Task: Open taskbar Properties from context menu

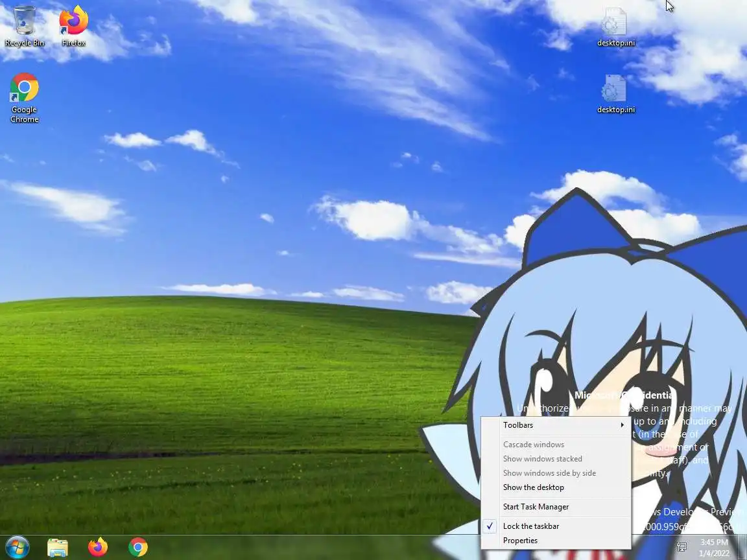Action: [556, 541]
